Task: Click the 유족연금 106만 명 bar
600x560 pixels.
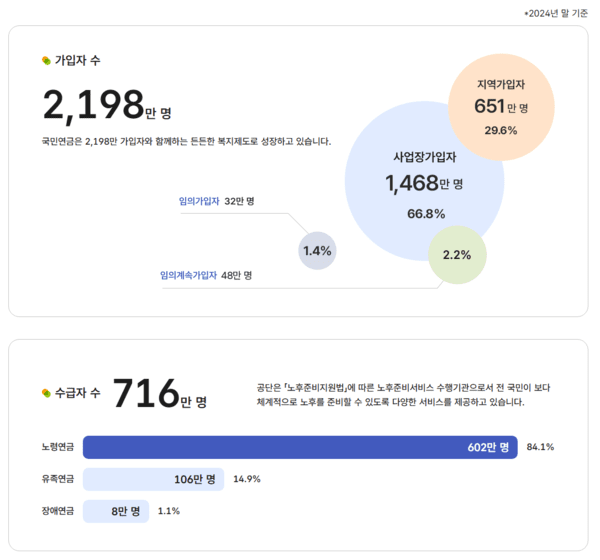Action: [x=153, y=479]
